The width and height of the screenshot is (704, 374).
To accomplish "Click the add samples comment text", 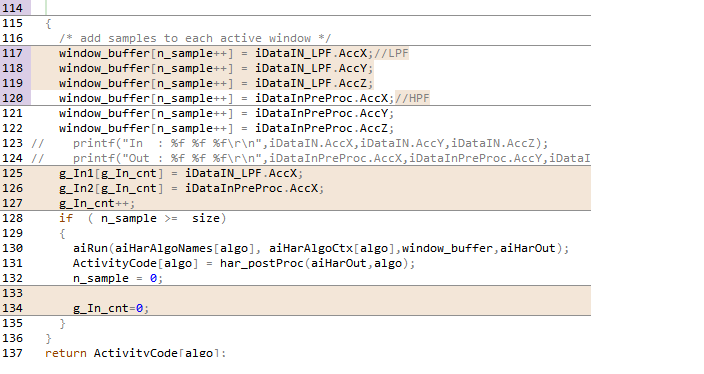I will point(195,39).
